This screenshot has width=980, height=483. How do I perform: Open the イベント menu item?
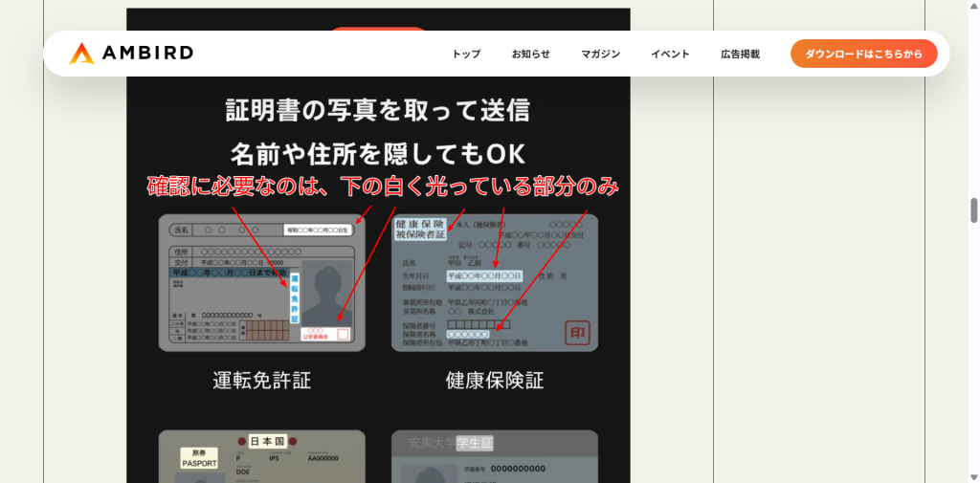(670, 54)
